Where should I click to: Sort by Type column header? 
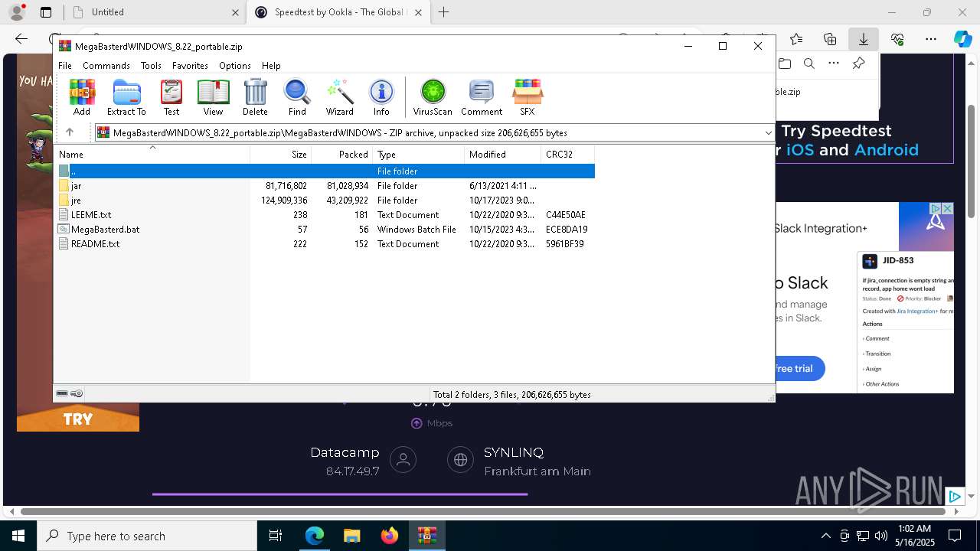pos(418,155)
